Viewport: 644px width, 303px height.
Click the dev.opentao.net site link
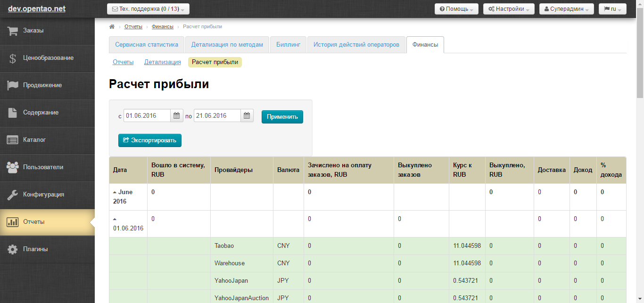(x=37, y=9)
